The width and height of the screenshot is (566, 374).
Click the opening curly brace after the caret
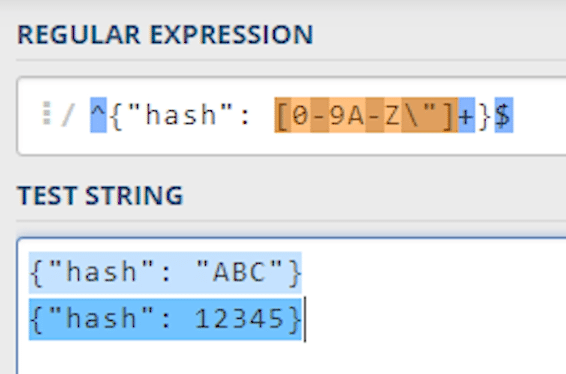click(116, 116)
